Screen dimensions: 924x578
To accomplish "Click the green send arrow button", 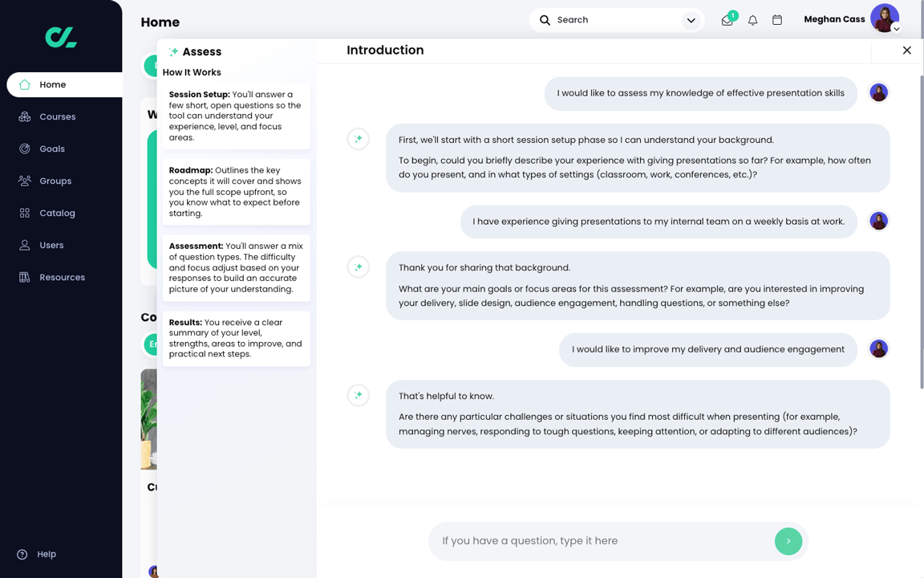I will [x=788, y=541].
